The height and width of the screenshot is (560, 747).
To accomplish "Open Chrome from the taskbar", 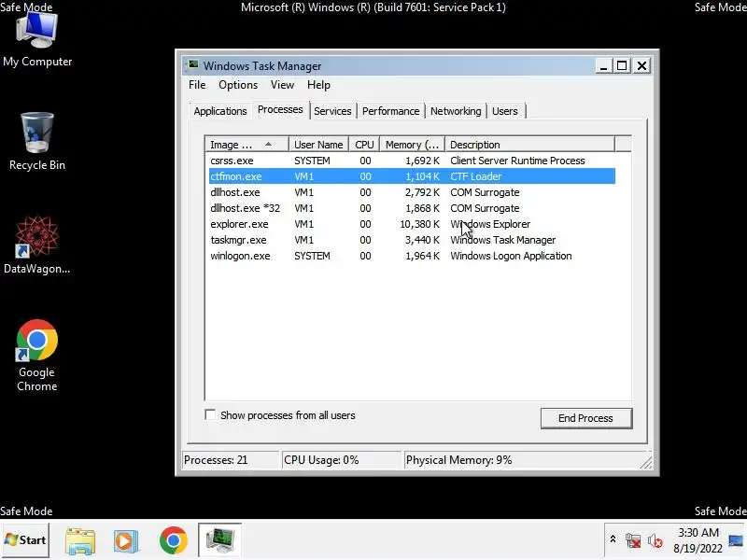I will coord(174,540).
